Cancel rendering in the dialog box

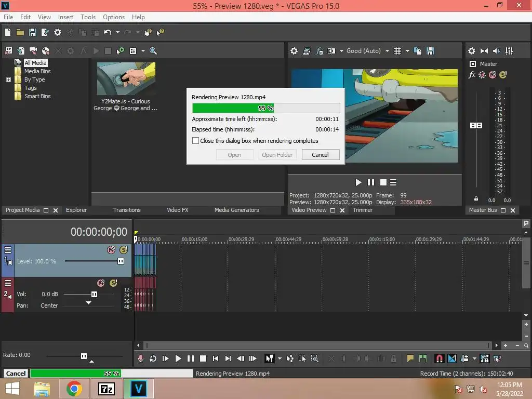(x=320, y=155)
